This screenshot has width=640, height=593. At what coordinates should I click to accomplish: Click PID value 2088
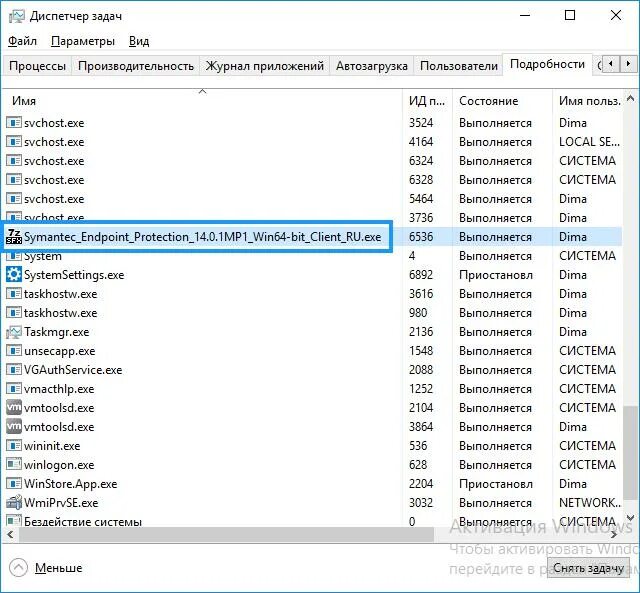coord(421,370)
